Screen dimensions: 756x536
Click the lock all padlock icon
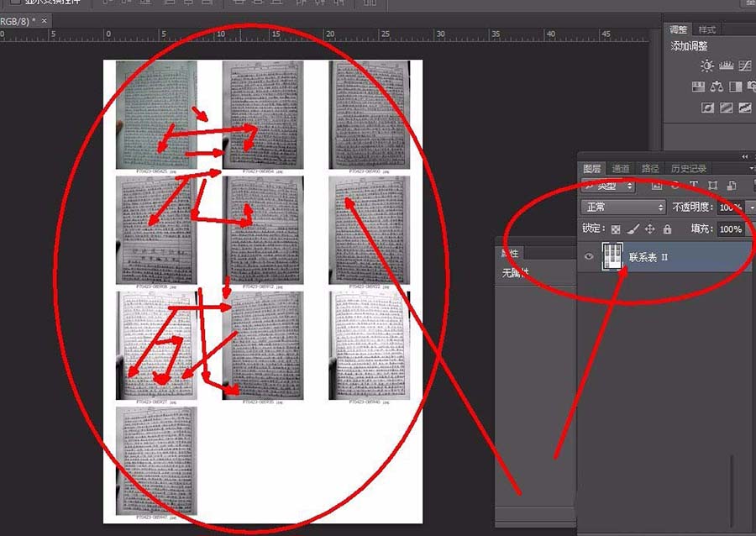667,229
